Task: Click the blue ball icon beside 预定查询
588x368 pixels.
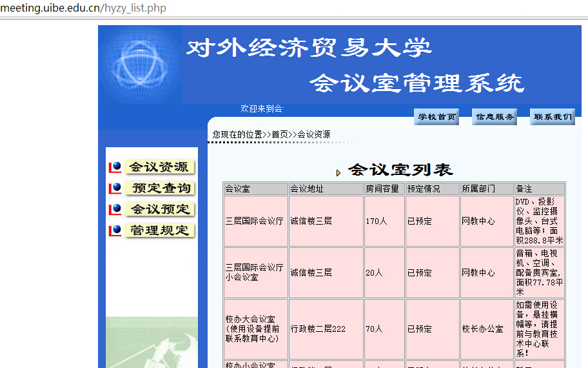Action: [115, 188]
